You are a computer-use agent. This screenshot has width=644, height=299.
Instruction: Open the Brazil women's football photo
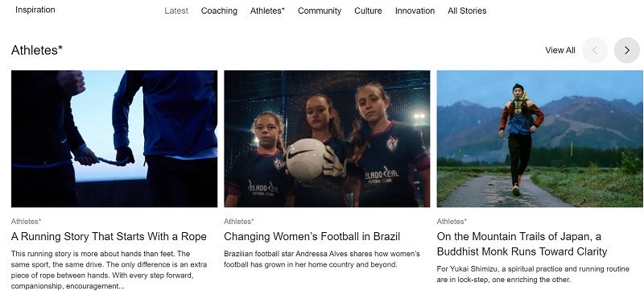coord(327,139)
